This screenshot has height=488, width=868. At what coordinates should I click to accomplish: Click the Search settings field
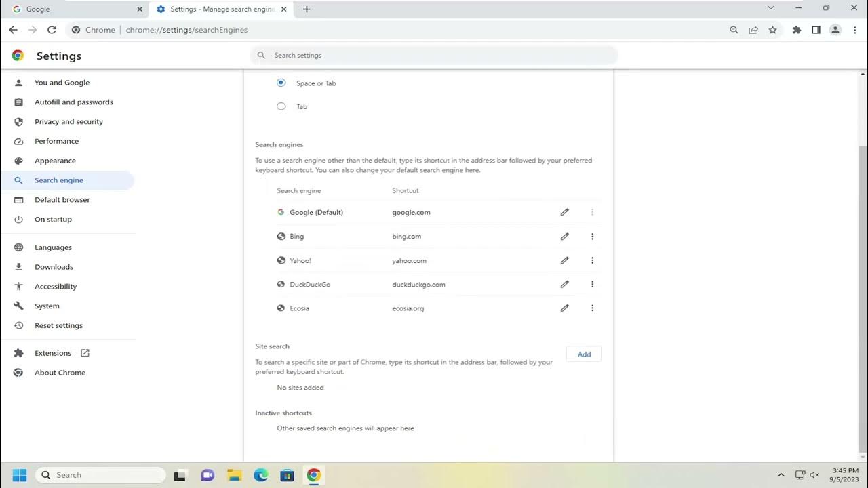(x=434, y=56)
